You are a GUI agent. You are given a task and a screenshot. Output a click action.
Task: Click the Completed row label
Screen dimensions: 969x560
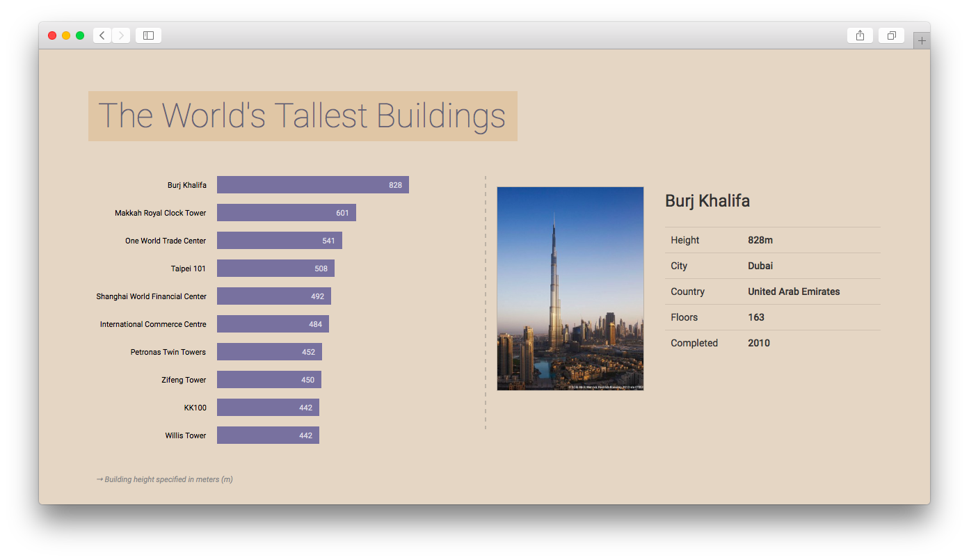694,343
